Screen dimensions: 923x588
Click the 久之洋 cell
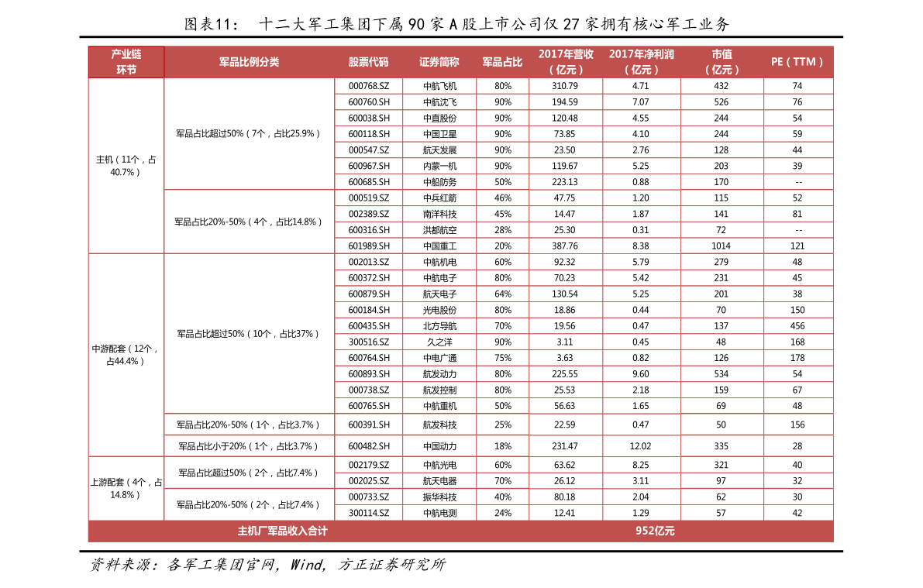[439, 342]
